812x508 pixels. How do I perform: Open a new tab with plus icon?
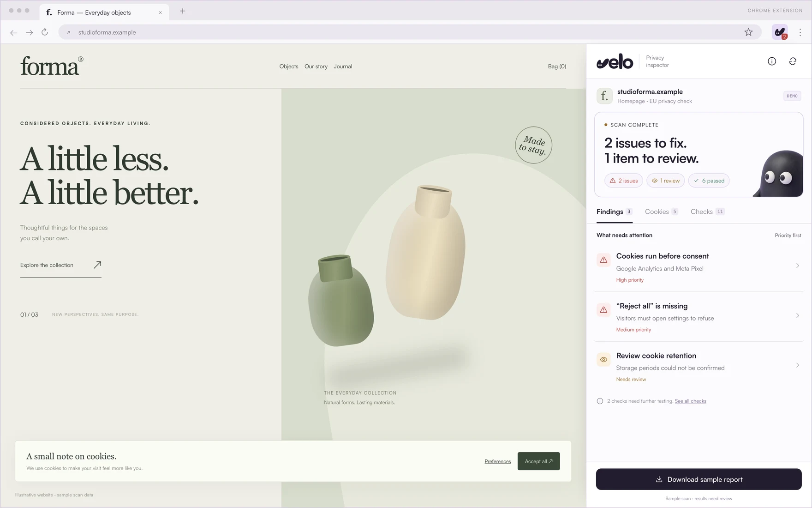click(x=183, y=11)
